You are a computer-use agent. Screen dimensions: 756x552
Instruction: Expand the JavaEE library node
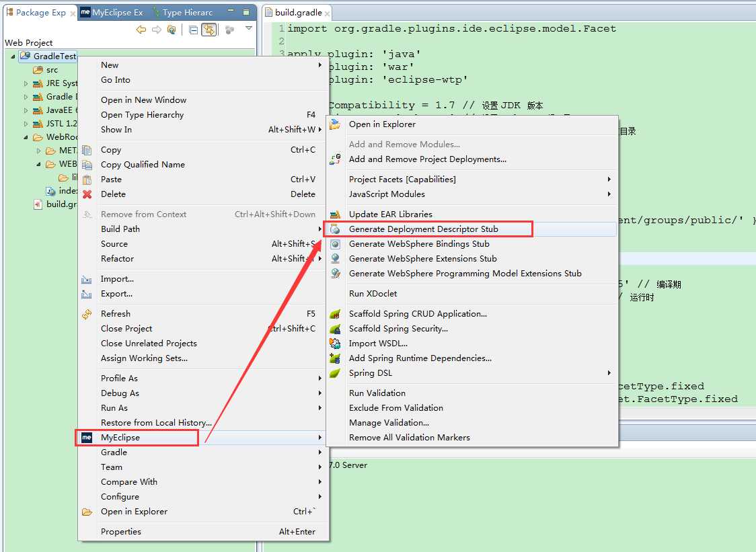pyautogui.click(x=26, y=110)
